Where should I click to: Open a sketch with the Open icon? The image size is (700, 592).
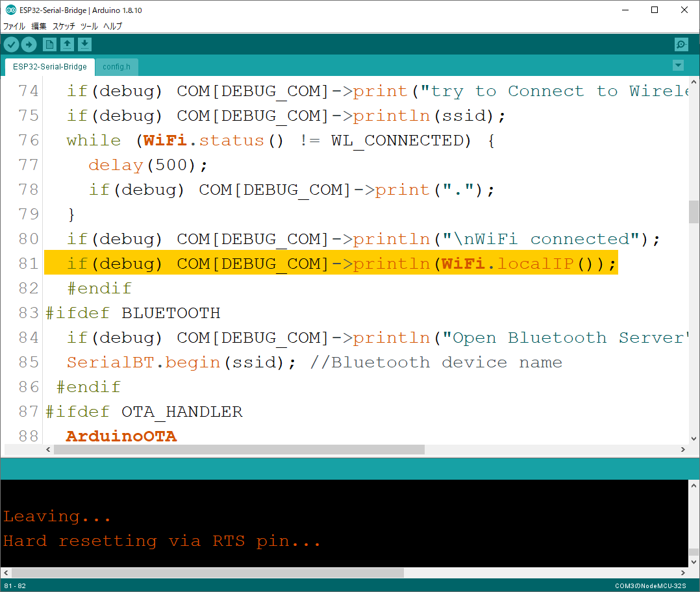pos(67,45)
